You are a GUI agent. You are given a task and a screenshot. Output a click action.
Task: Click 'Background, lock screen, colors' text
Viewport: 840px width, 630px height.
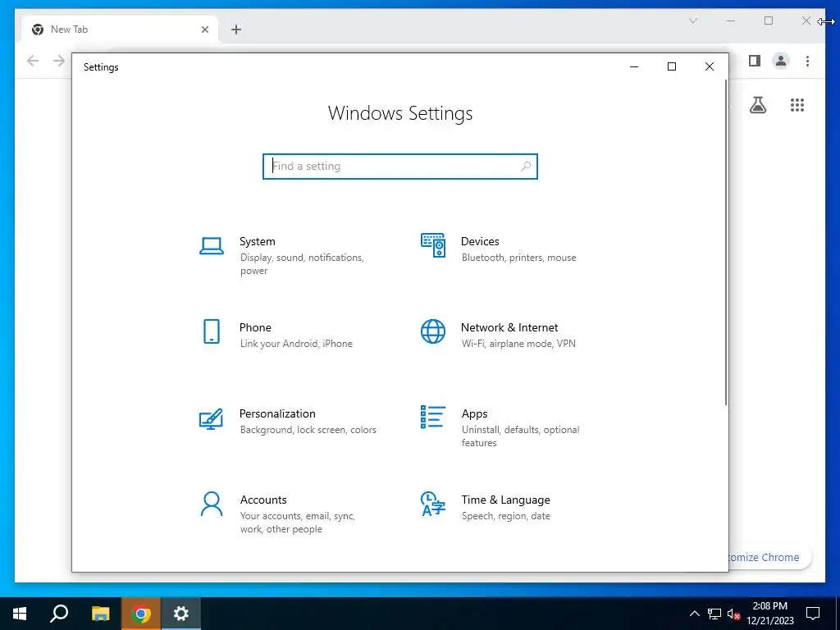tap(308, 430)
